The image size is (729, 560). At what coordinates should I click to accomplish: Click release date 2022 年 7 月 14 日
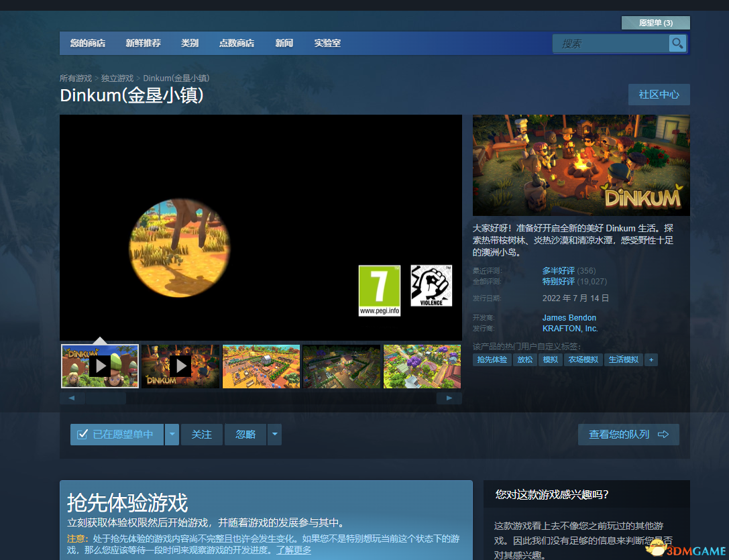(x=575, y=298)
